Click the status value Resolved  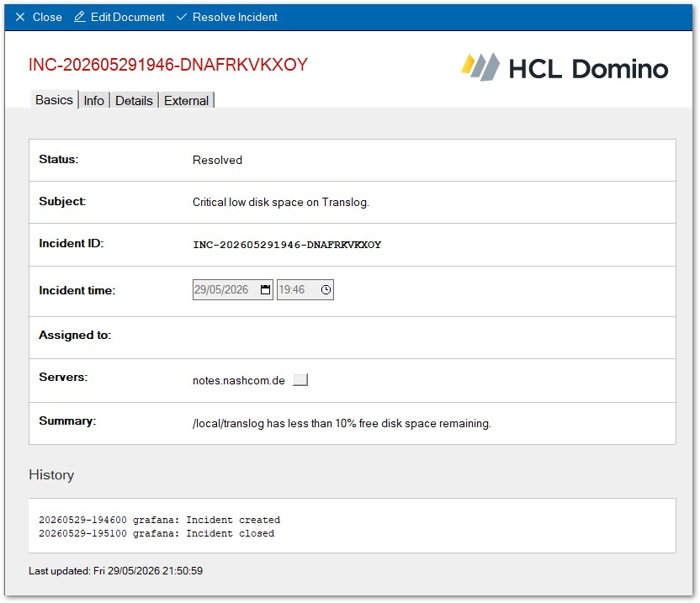tap(217, 161)
